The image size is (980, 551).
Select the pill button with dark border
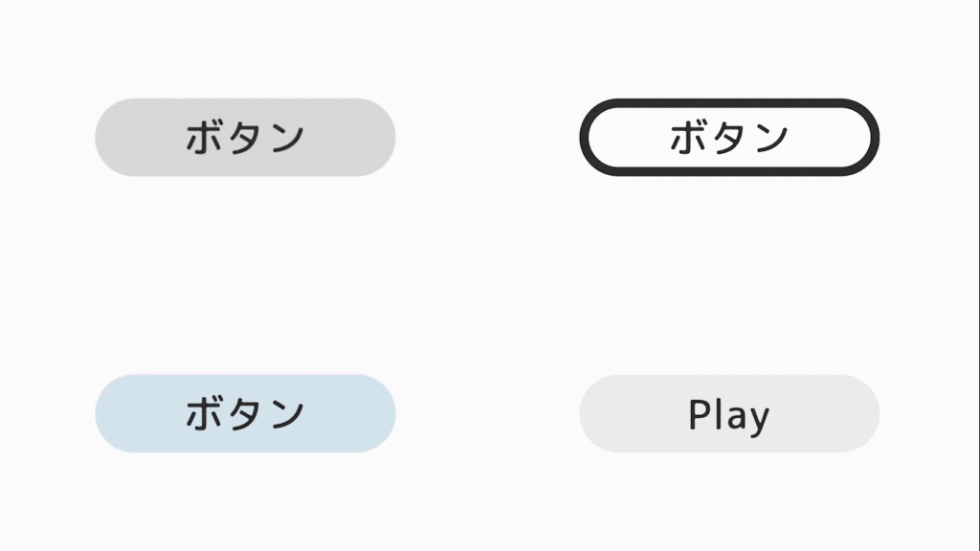point(729,137)
